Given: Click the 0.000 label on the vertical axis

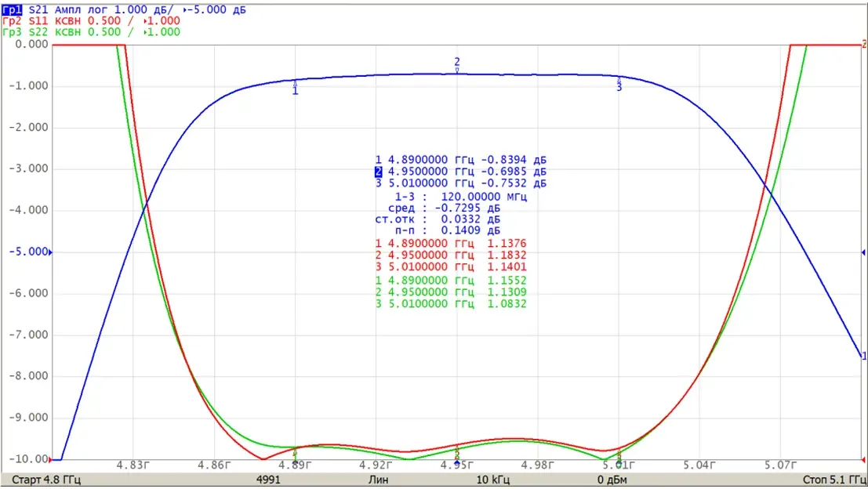Looking at the screenshot, I should pos(31,44).
